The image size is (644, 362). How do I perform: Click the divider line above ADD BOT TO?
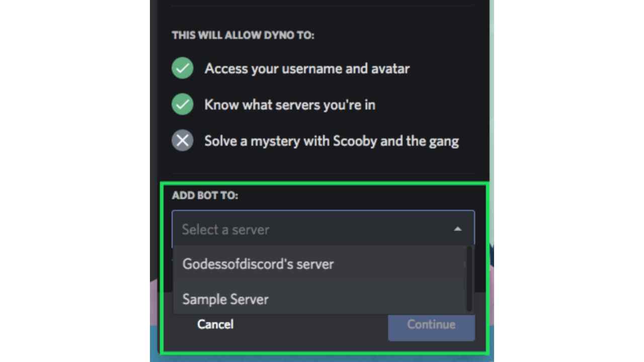pos(323,173)
